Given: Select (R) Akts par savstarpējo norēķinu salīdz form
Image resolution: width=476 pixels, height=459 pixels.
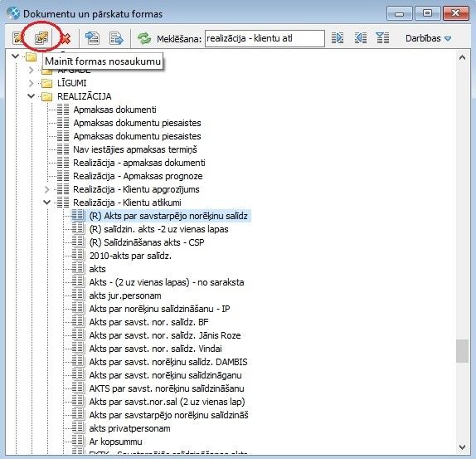Looking at the screenshot, I should 168,216.
